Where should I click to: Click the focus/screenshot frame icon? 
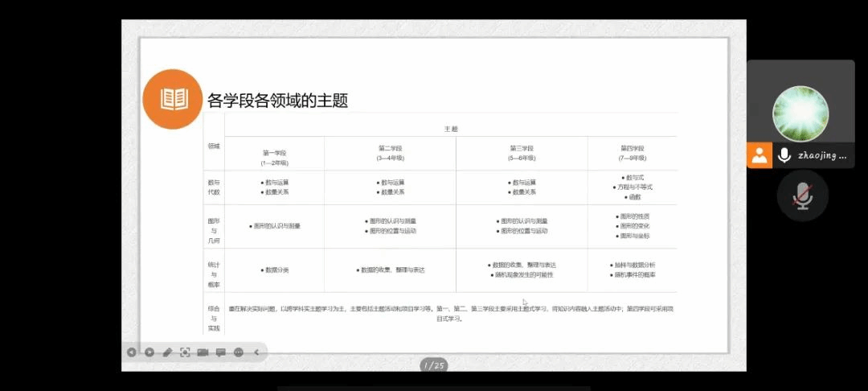(x=185, y=352)
